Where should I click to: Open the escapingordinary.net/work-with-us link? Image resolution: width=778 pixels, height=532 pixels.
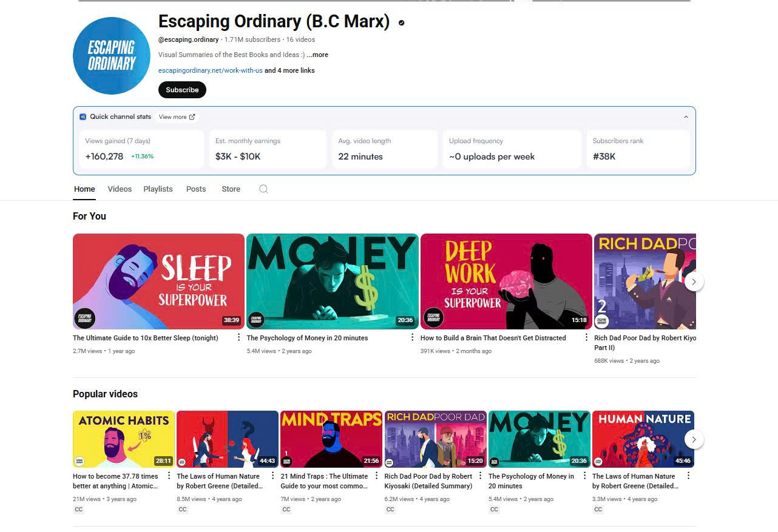point(211,70)
